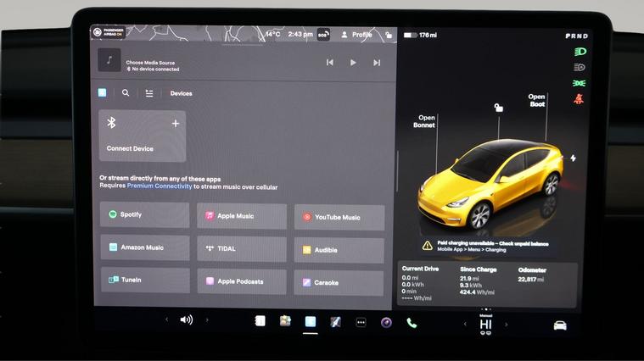The image size is (644, 361).
Task: Increase volume with the right chevron
Action: pos(207,320)
